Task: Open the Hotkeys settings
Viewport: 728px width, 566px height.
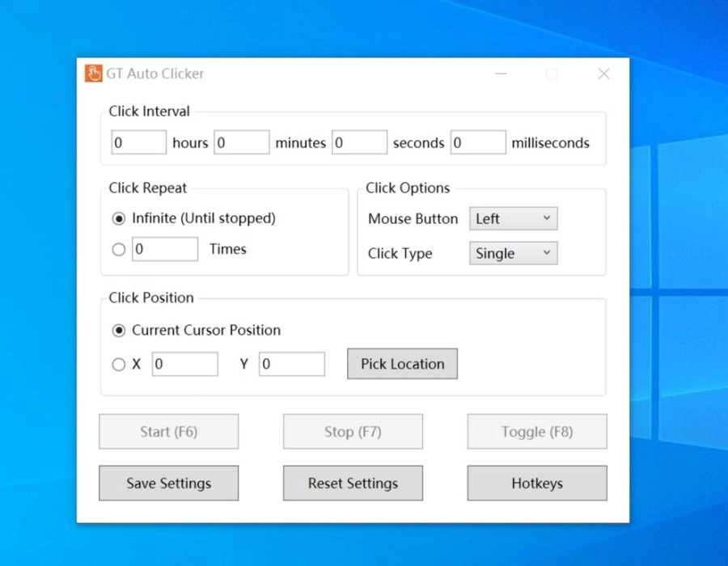Action: coord(536,483)
